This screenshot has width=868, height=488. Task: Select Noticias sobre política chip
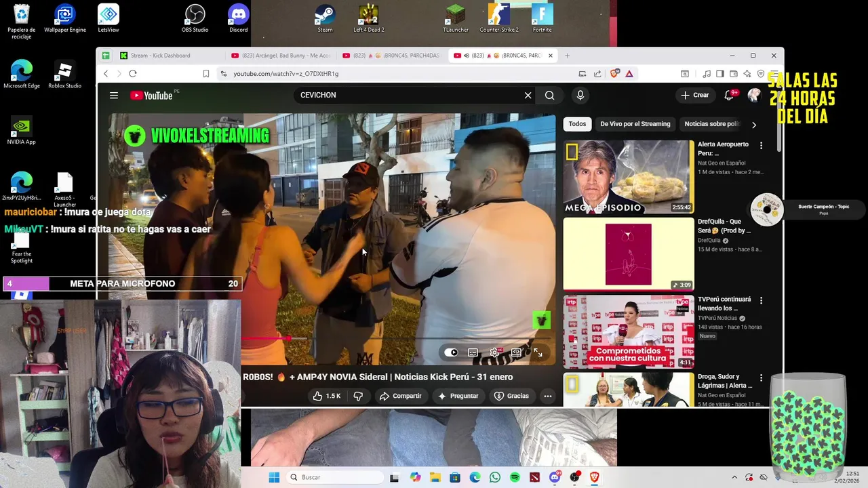(x=711, y=124)
